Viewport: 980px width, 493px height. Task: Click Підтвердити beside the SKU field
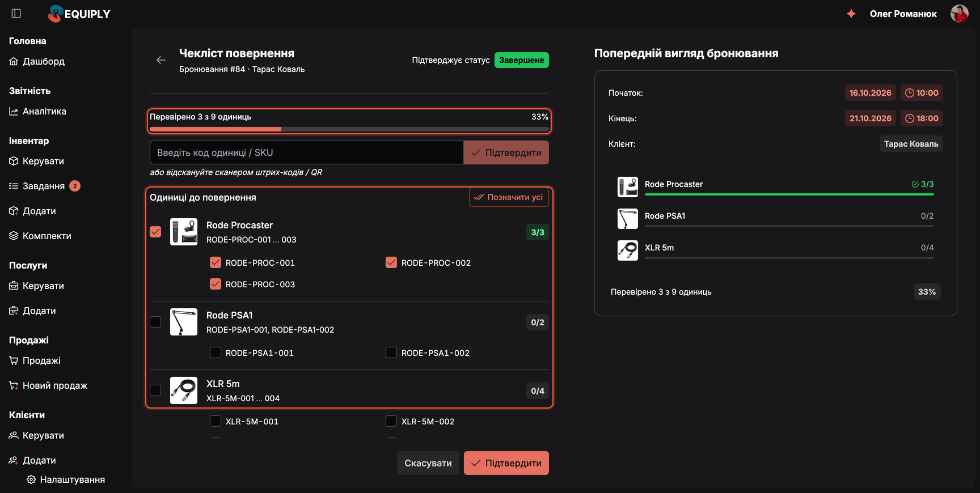(506, 152)
